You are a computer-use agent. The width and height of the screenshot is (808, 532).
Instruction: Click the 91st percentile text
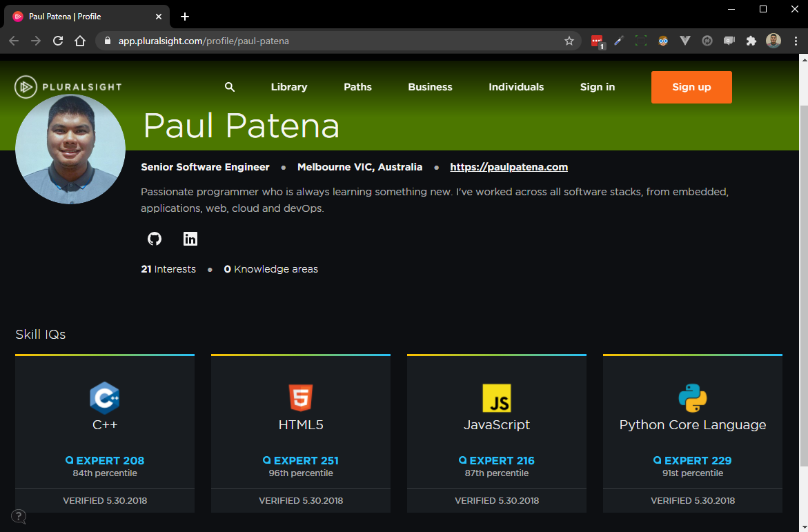click(693, 473)
